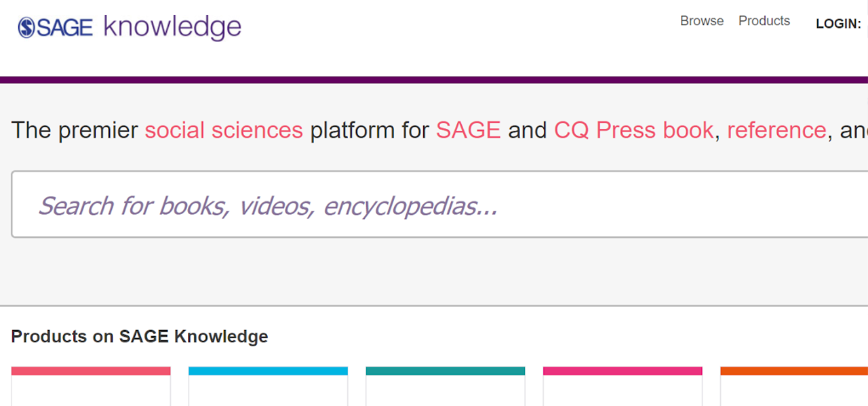Click the SAGE globe logo icon
The image size is (868, 406).
(x=26, y=28)
